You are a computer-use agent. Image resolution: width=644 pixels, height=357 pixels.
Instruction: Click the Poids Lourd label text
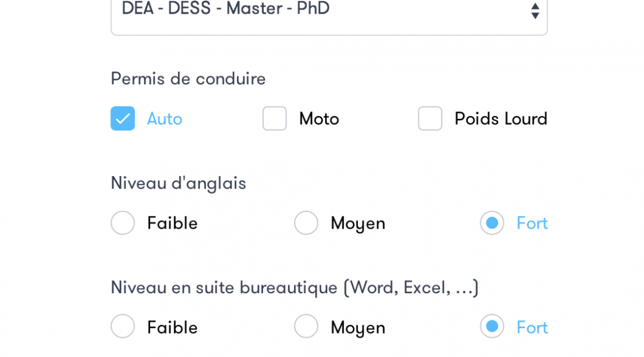(x=501, y=118)
